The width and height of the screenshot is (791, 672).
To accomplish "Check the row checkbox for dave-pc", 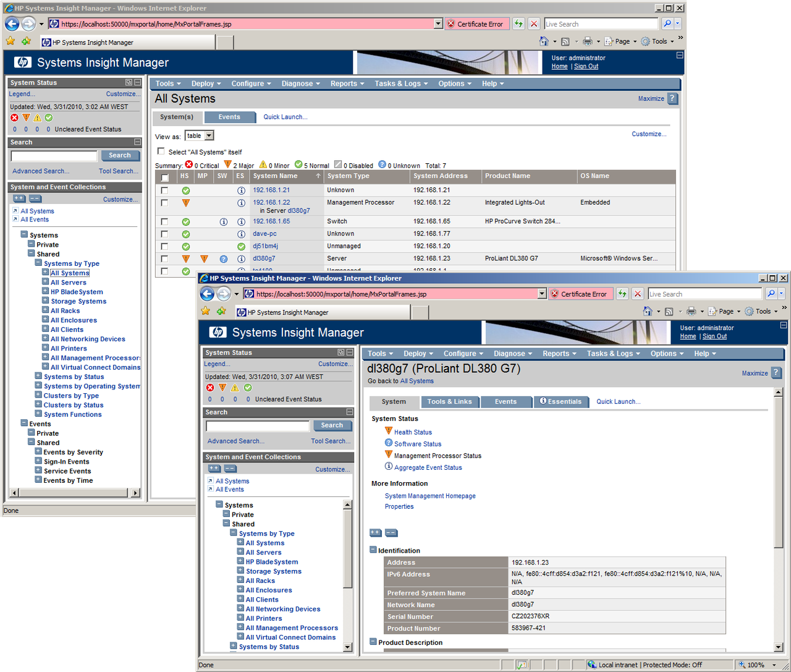I will click(x=164, y=234).
